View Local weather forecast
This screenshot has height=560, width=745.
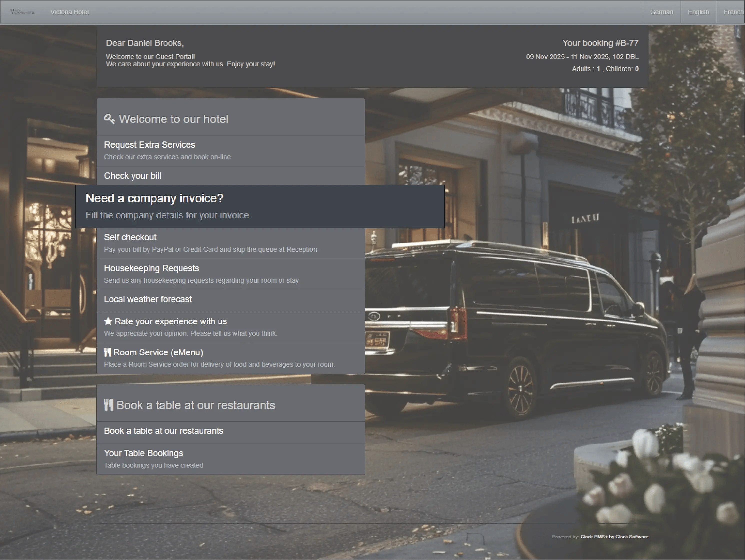coord(147,299)
